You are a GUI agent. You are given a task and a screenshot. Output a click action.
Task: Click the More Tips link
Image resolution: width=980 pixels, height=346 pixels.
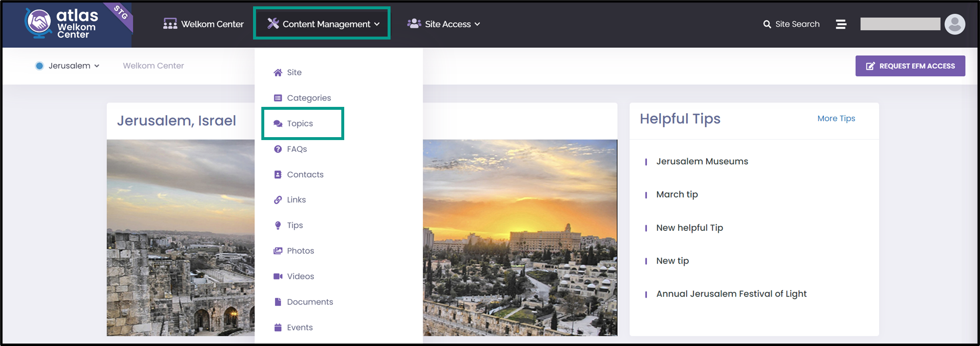pos(836,118)
